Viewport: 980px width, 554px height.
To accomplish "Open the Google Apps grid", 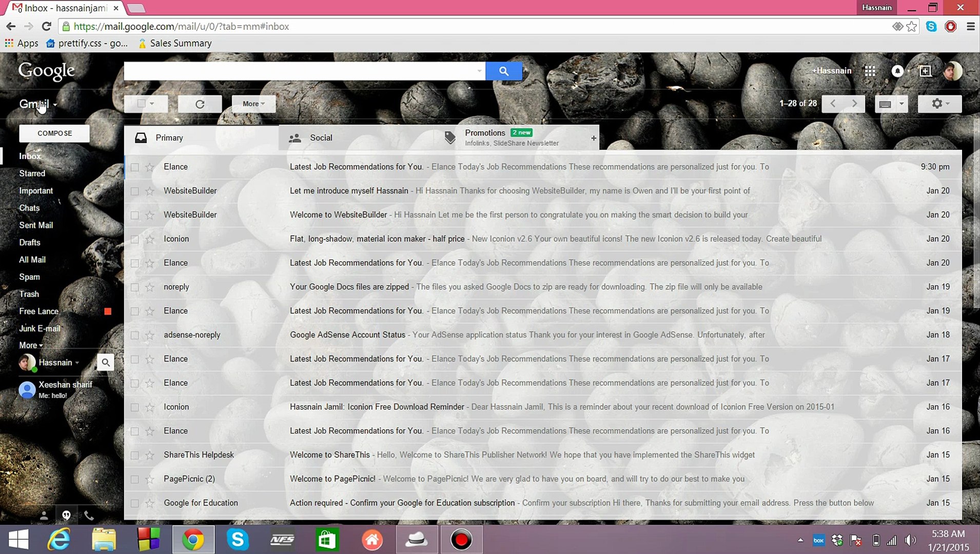I will click(870, 71).
